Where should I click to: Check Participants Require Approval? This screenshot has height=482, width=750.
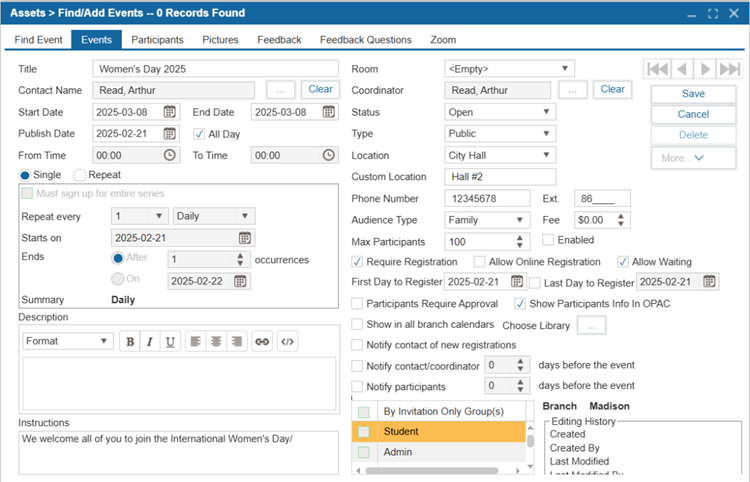(x=357, y=304)
